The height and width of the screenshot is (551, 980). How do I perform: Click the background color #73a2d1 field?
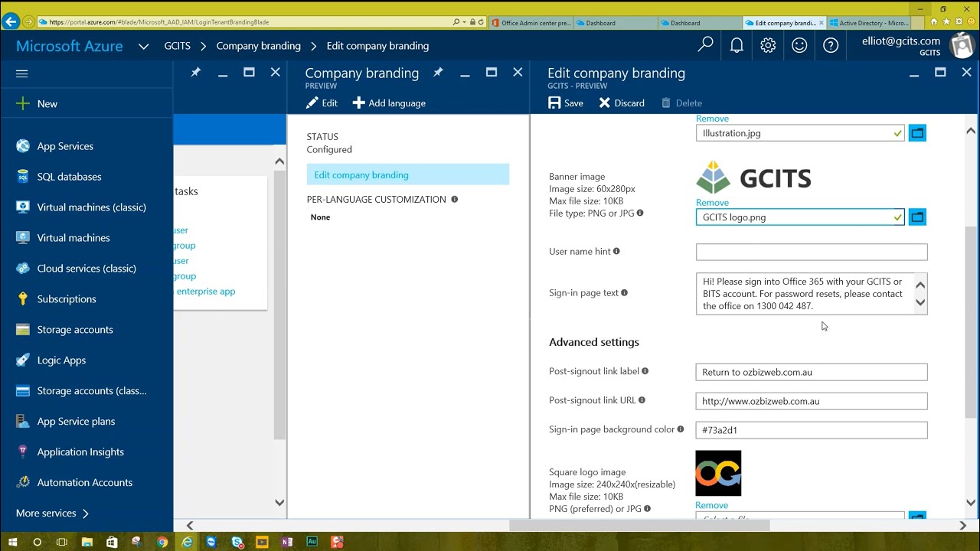point(812,430)
